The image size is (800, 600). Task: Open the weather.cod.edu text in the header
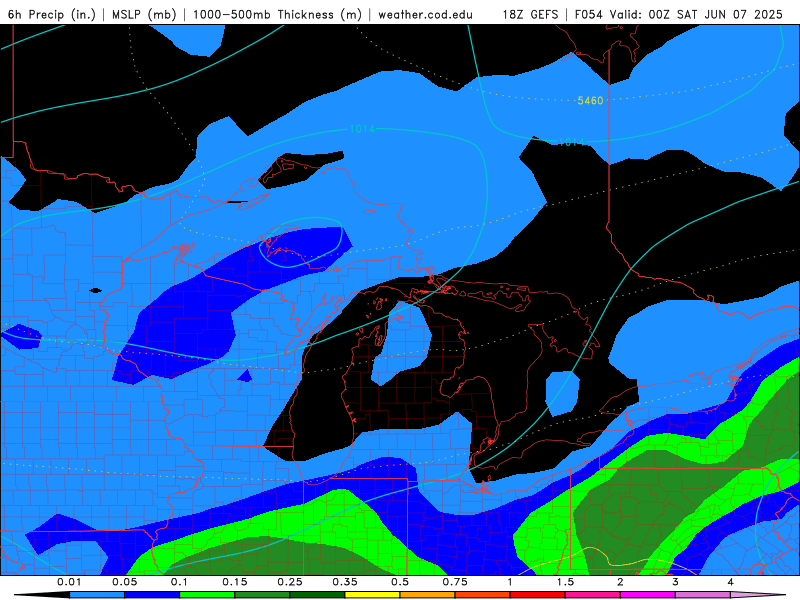coord(425,14)
